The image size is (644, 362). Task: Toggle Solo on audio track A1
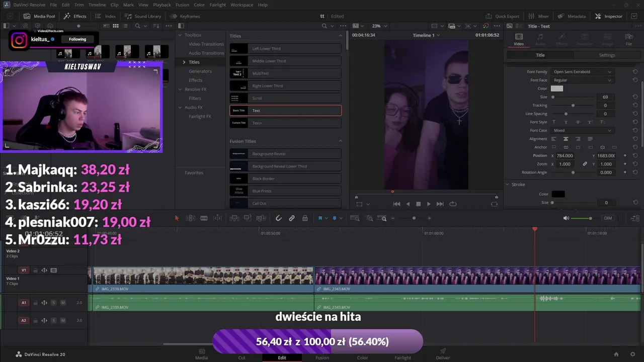54,303
